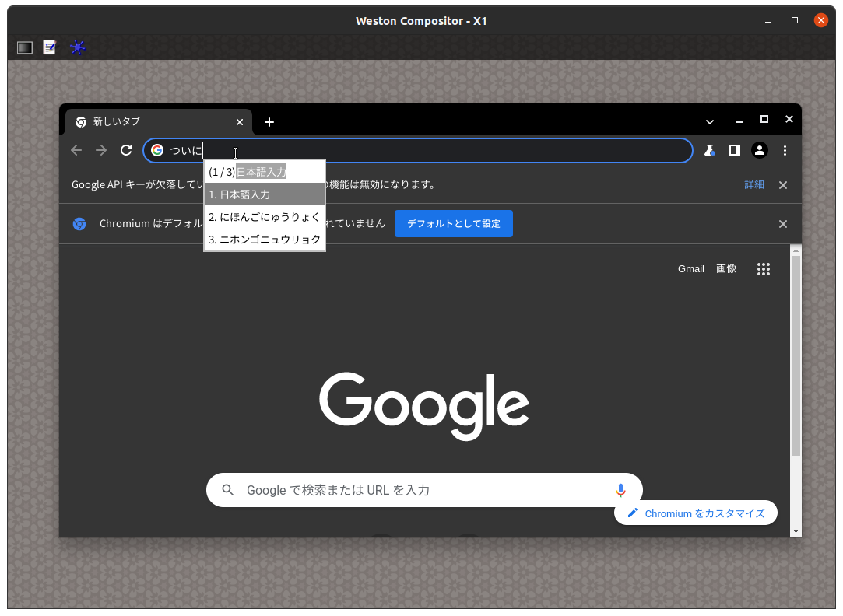Open the Gmail link
The image size is (843, 616).
pos(691,269)
